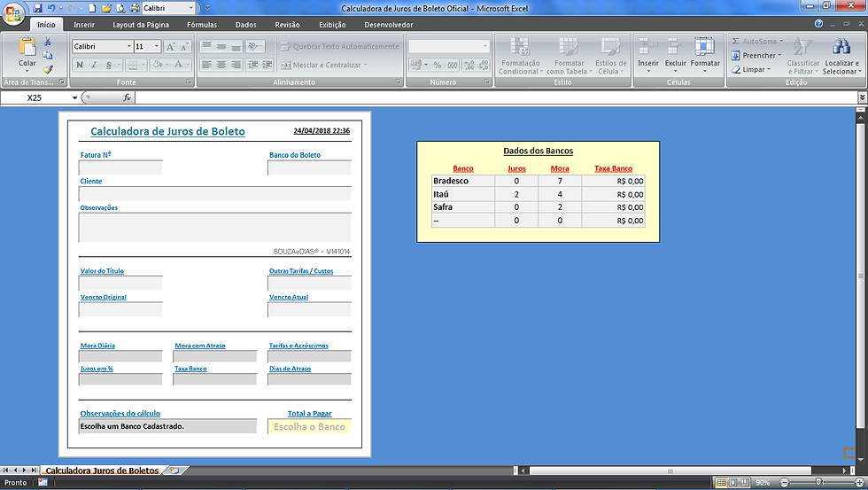868x490 pixels.
Task: Click the Fatura Nº input field
Action: (120, 167)
